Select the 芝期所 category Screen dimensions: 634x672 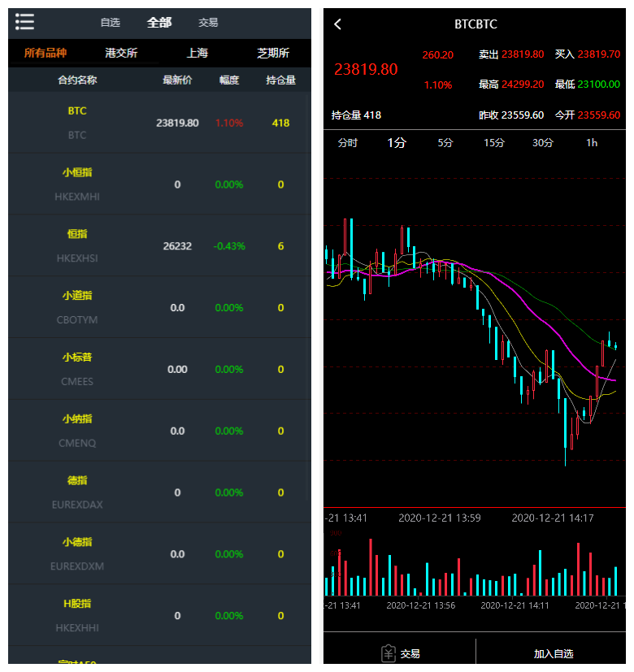(273, 53)
